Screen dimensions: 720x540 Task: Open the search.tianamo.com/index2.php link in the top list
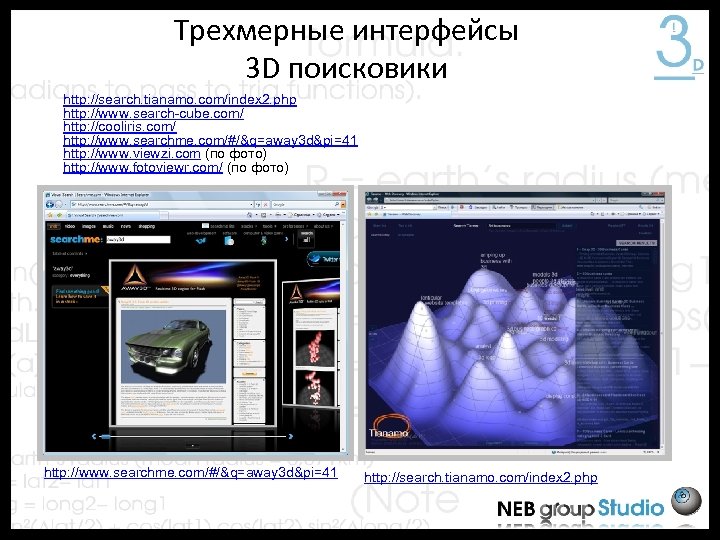pyautogui.click(x=180, y=99)
